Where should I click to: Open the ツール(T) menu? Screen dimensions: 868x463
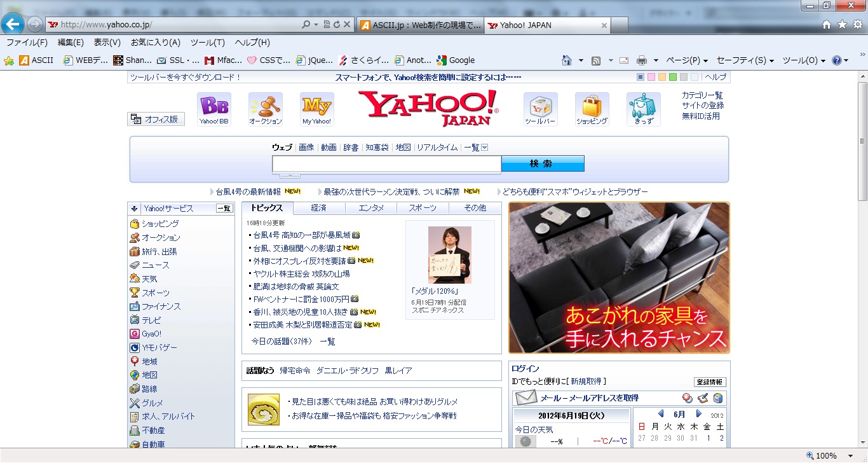click(x=208, y=43)
